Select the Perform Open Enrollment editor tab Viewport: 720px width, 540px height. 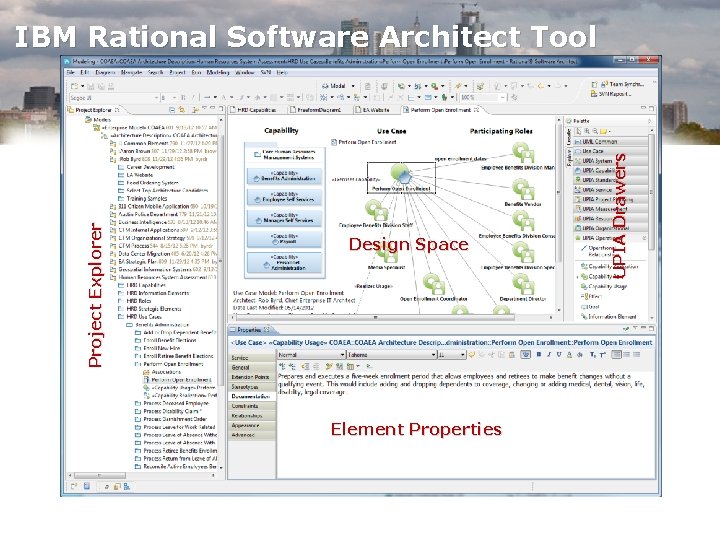tap(440, 110)
